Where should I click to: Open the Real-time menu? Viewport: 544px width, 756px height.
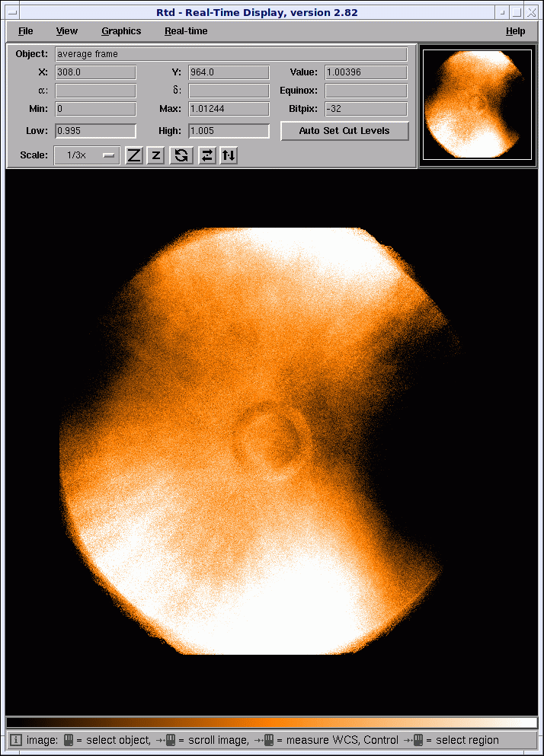(x=186, y=31)
